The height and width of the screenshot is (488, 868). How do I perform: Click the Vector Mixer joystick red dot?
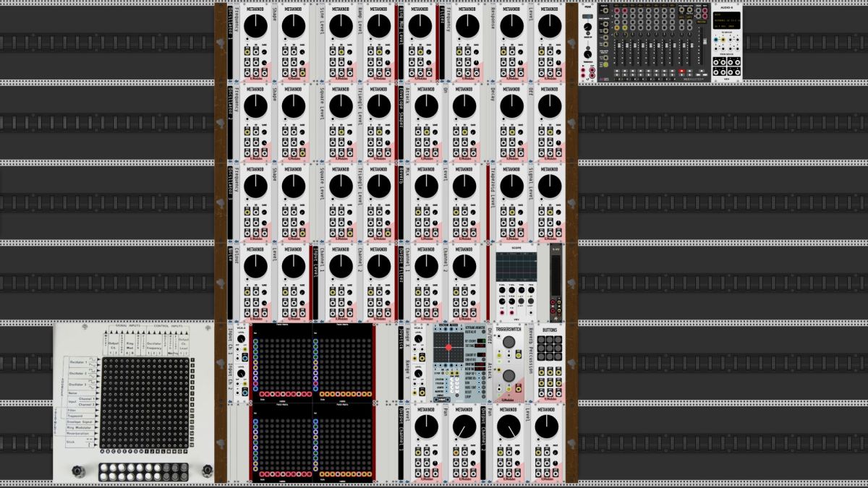[x=448, y=347]
